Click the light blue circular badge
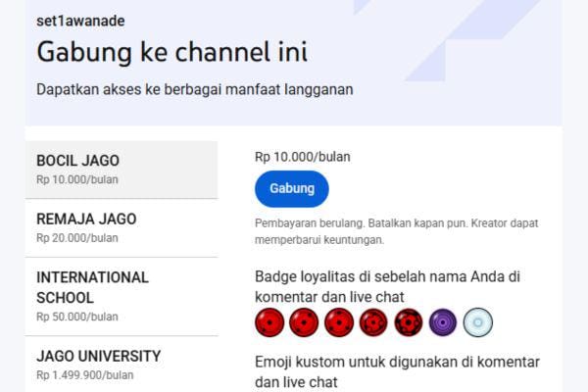 point(478,322)
